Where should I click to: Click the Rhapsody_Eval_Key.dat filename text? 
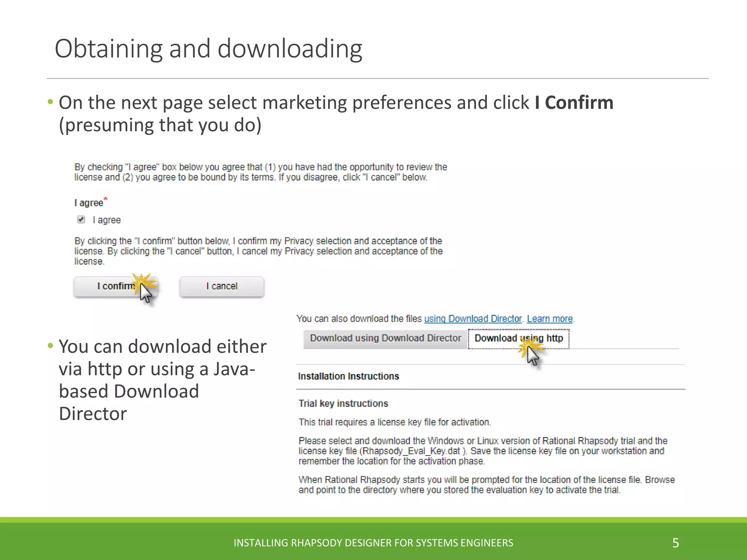(412, 451)
